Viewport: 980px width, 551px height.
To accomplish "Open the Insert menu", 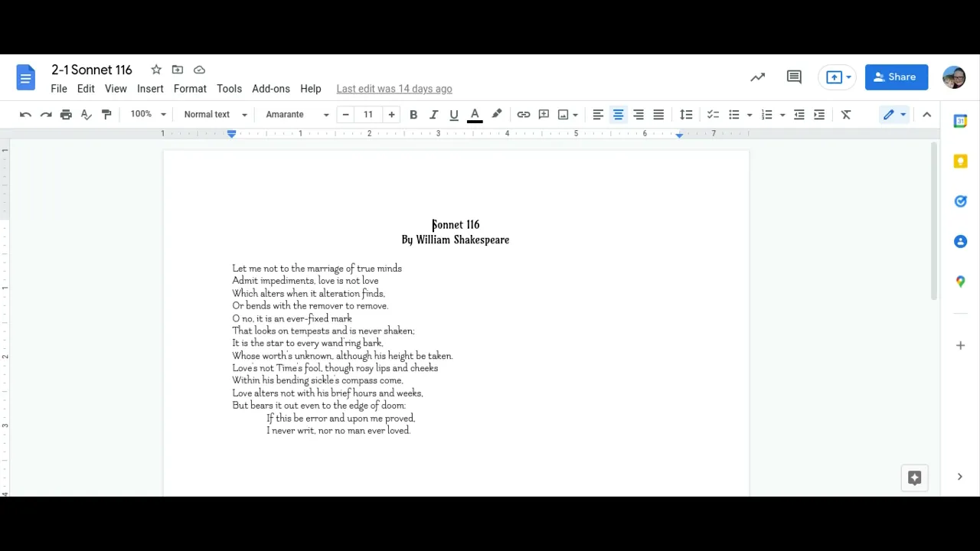I will pyautogui.click(x=150, y=89).
